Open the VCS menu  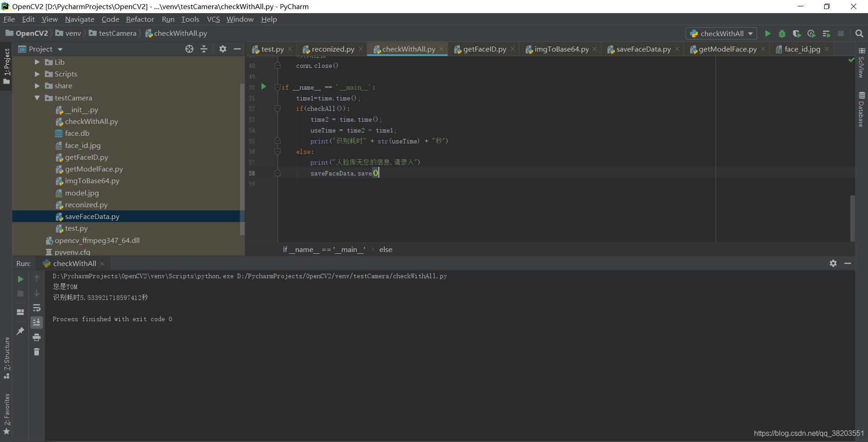pyautogui.click(x=213, y=19)
